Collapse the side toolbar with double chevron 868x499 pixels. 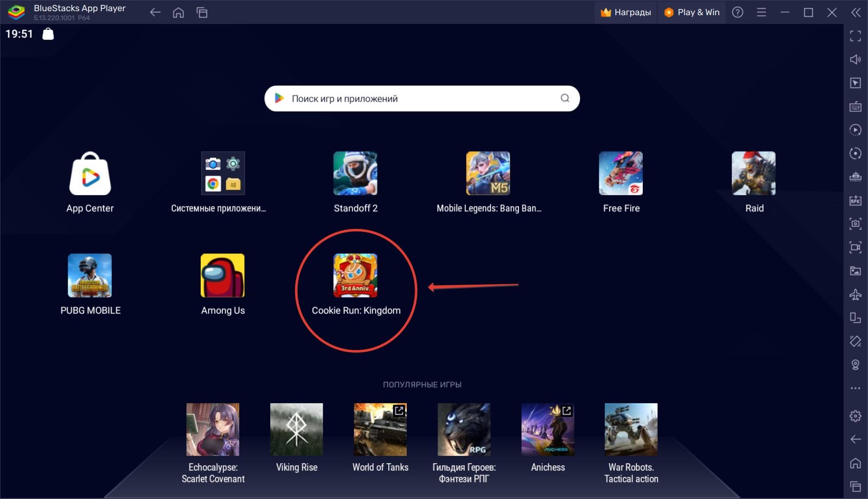[x=856, y=12]
